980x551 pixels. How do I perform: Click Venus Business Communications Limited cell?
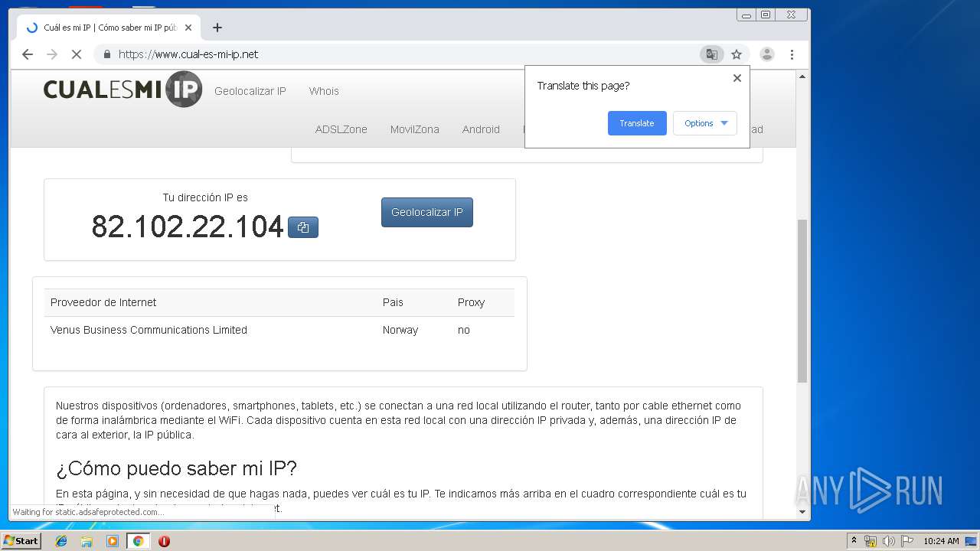coord(149,330)
